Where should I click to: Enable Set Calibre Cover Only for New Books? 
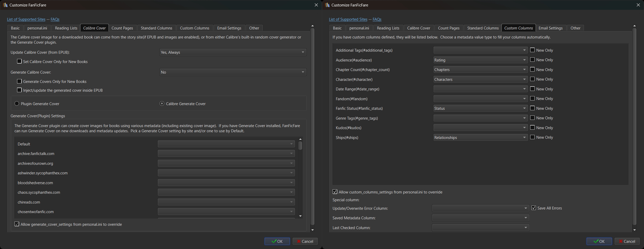19,61
